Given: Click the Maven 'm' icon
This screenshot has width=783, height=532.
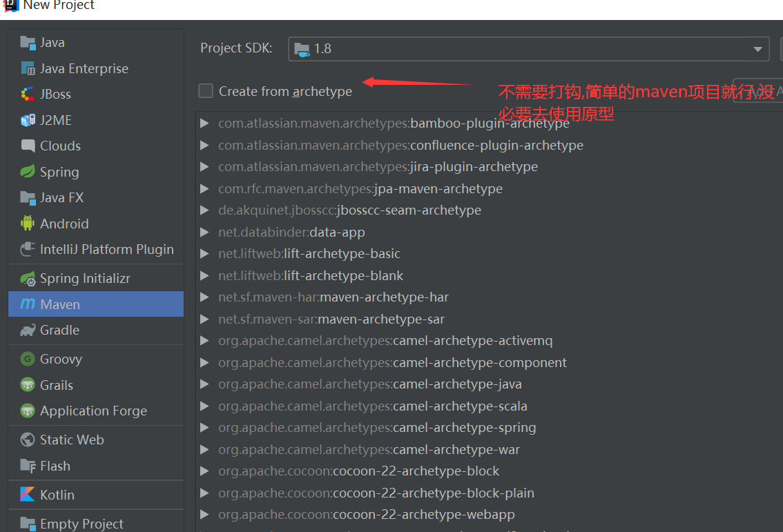Looking at the screenshot, I should (x=28, y=304).
